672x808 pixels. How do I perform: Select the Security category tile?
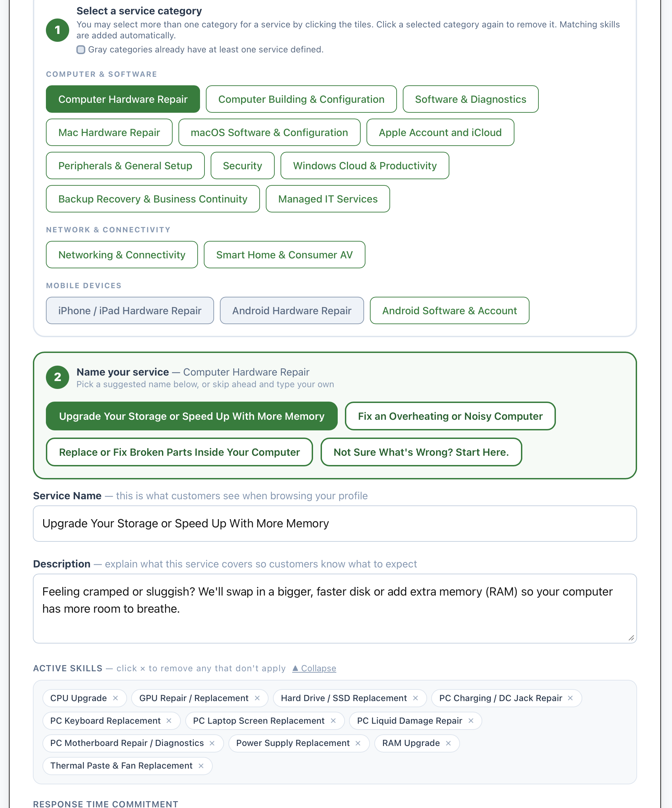[x=242, y=166]
